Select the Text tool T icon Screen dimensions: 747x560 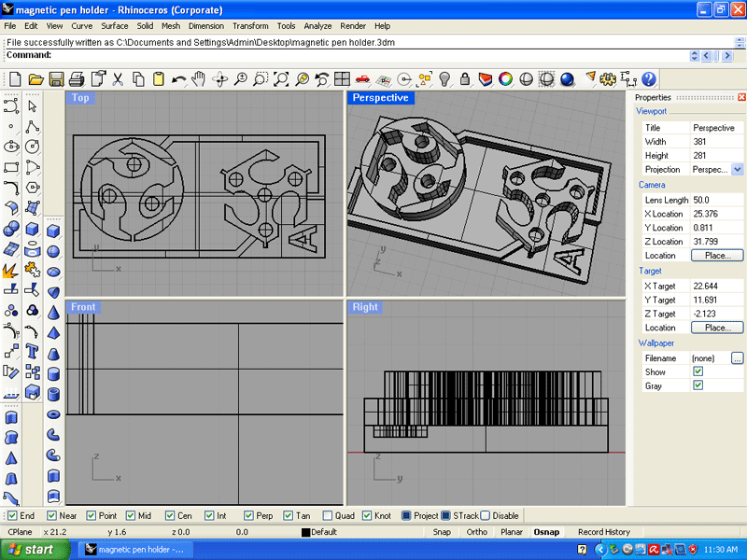coord(33,352)
